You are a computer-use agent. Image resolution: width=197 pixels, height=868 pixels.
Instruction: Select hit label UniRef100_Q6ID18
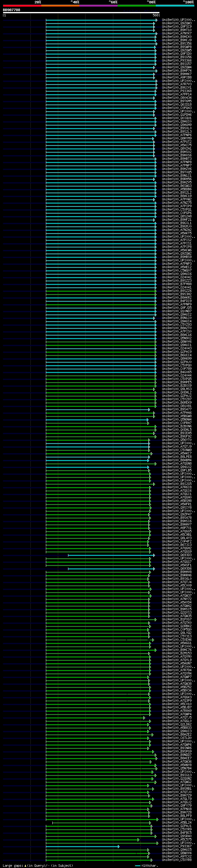click(177, 104)
